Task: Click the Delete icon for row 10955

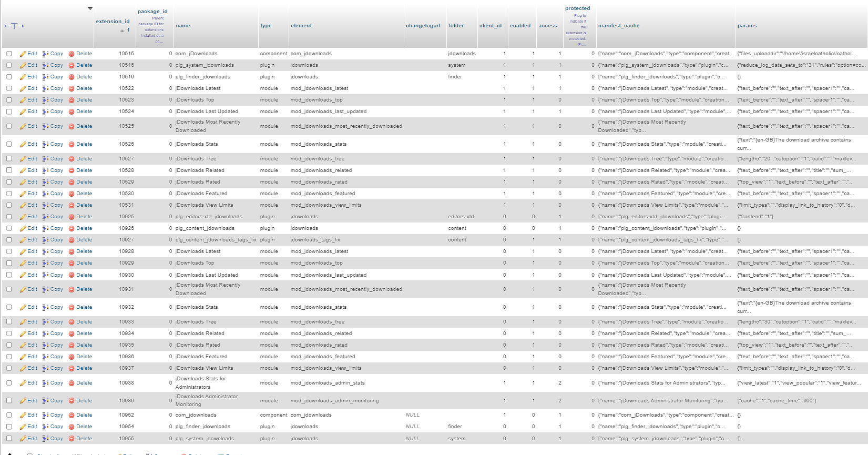Action: click(x=72, y=439)
